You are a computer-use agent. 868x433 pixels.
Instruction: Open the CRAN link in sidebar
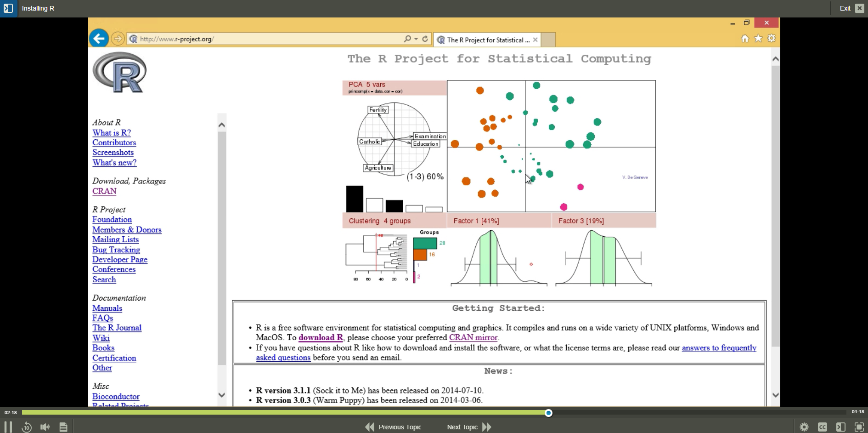[104, 191]
